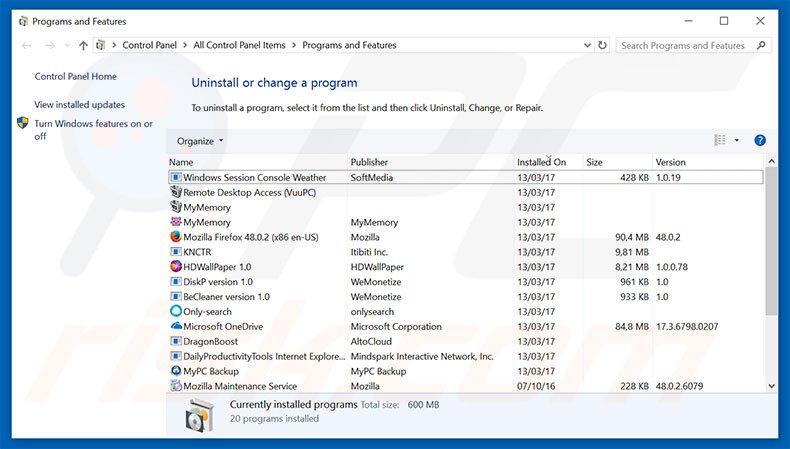Image resolution: width=790 pixels, height=449 pixels.
Task: Expand the view options dropdown arrow
Action: (737, 141)
